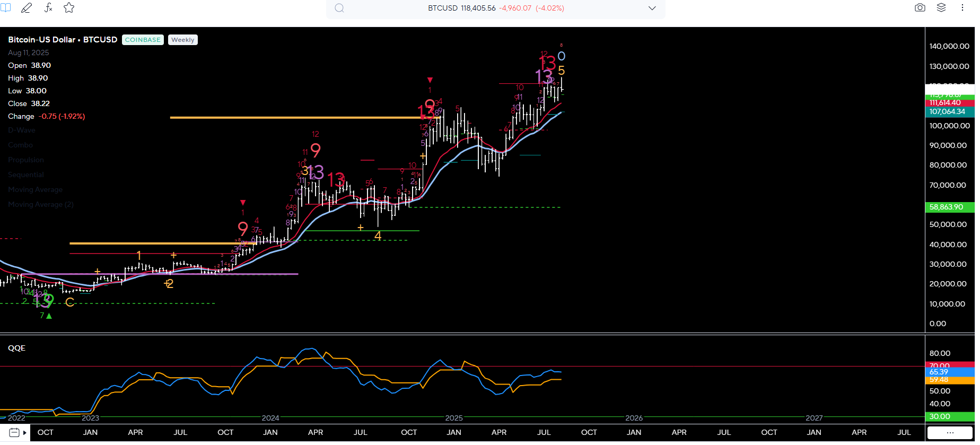
Task: Click the magnifier search icon
Action: pyautogui.click(x=339, y=8)
